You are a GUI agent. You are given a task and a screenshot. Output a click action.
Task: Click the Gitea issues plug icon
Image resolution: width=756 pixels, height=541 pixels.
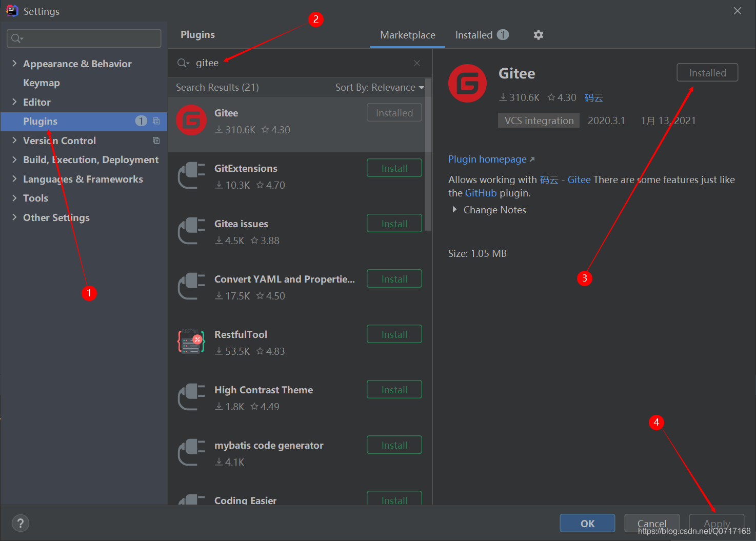point(191,231)
